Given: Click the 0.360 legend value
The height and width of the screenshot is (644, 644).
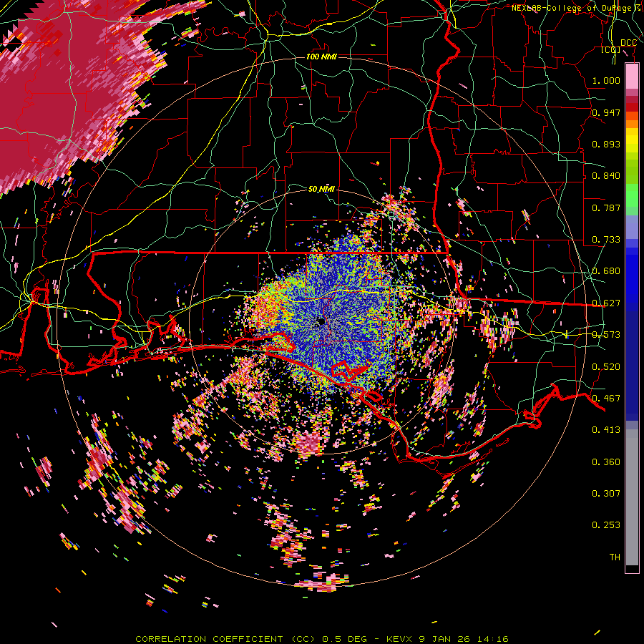Looking at the screenshot, I should [x=606, y=462].
